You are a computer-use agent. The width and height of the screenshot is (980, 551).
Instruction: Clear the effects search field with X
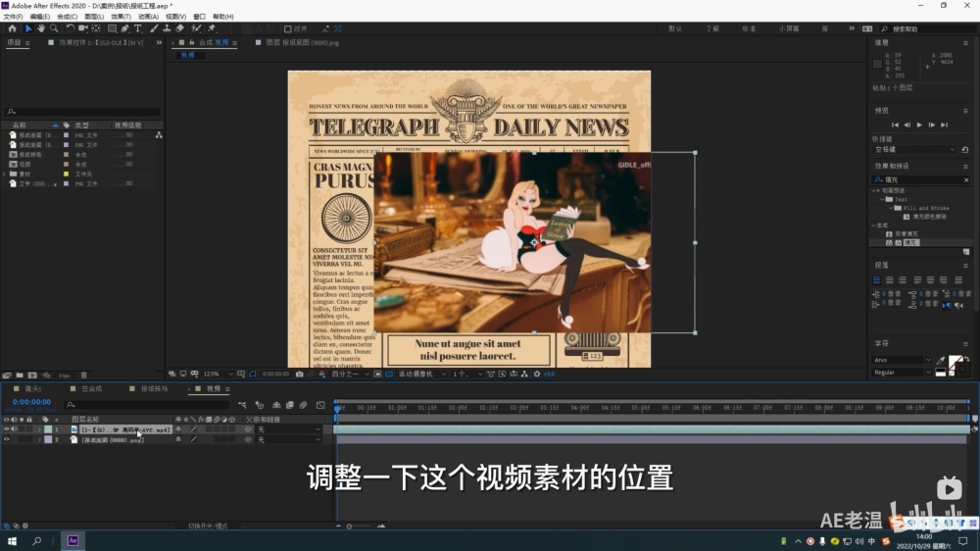tap(966, 179)
